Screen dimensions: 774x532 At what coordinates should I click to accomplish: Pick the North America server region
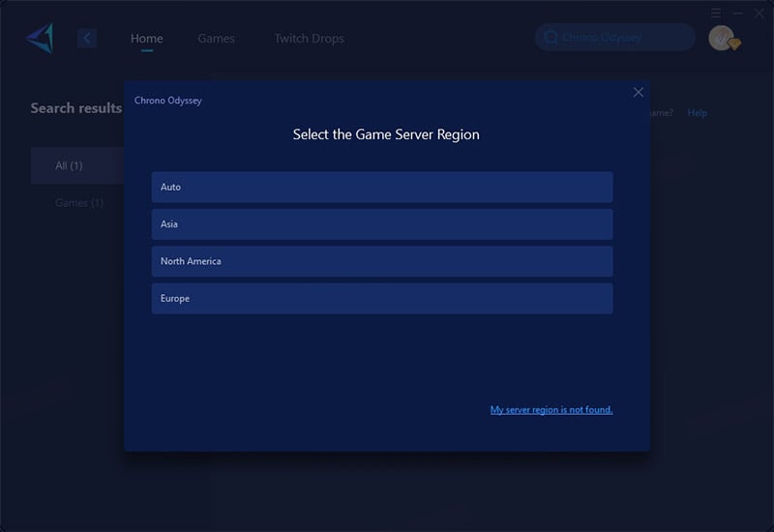coord(382,261)
